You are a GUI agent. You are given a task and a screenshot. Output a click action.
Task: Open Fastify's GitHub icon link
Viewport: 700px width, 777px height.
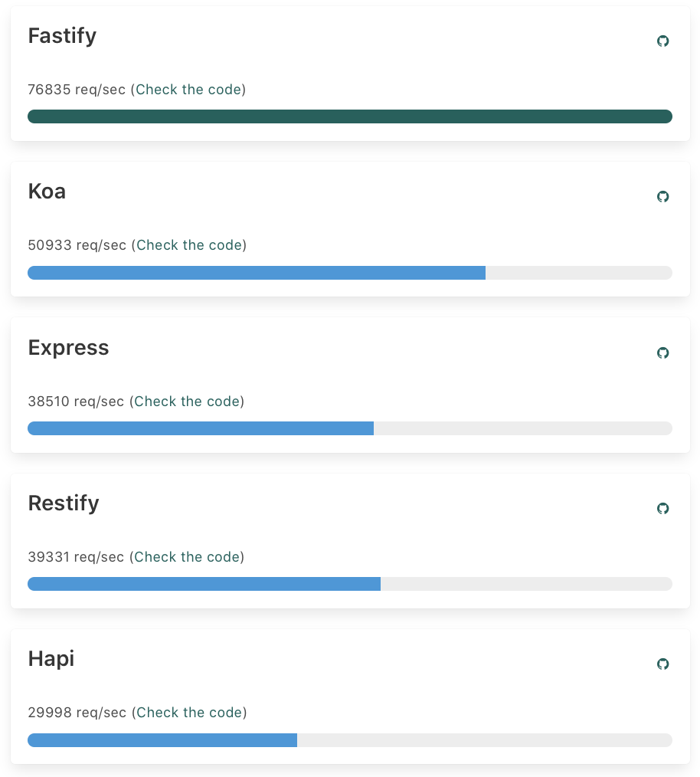coord(662,41)
